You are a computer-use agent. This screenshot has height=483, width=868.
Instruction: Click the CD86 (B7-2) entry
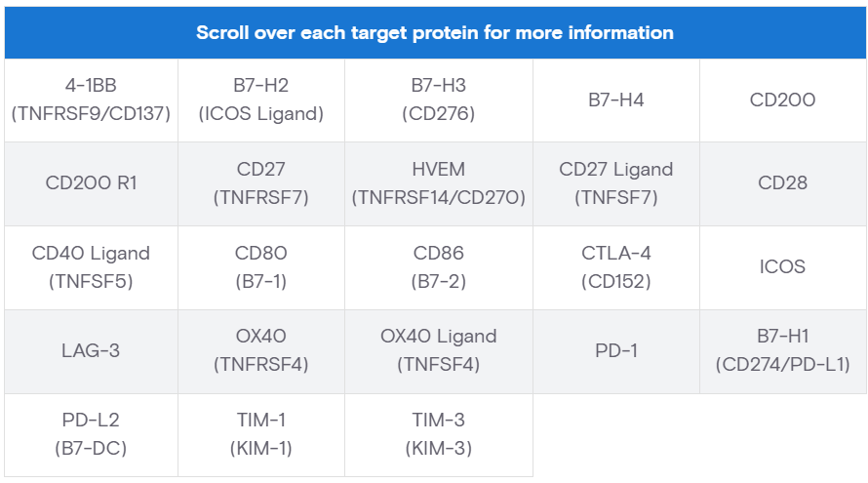439,267
